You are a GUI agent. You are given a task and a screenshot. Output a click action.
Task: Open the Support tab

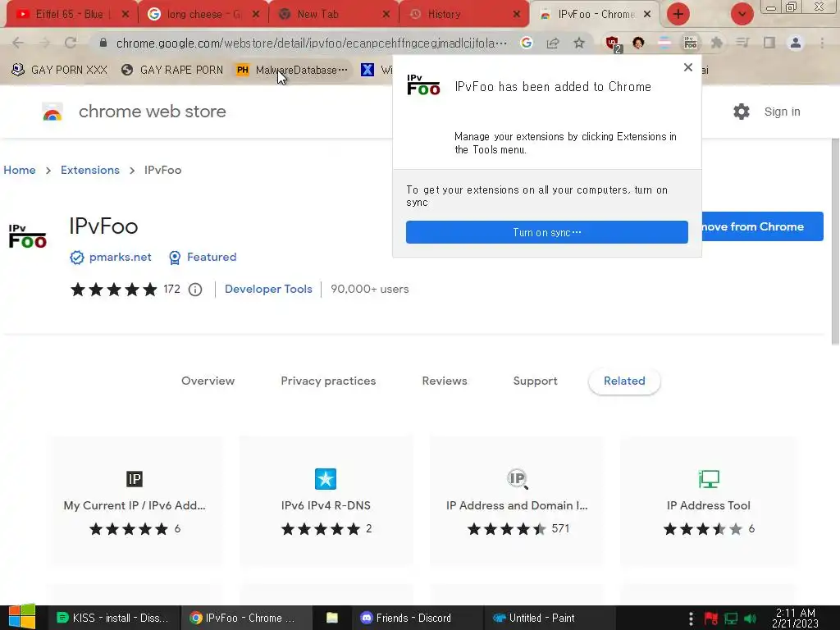535,381
